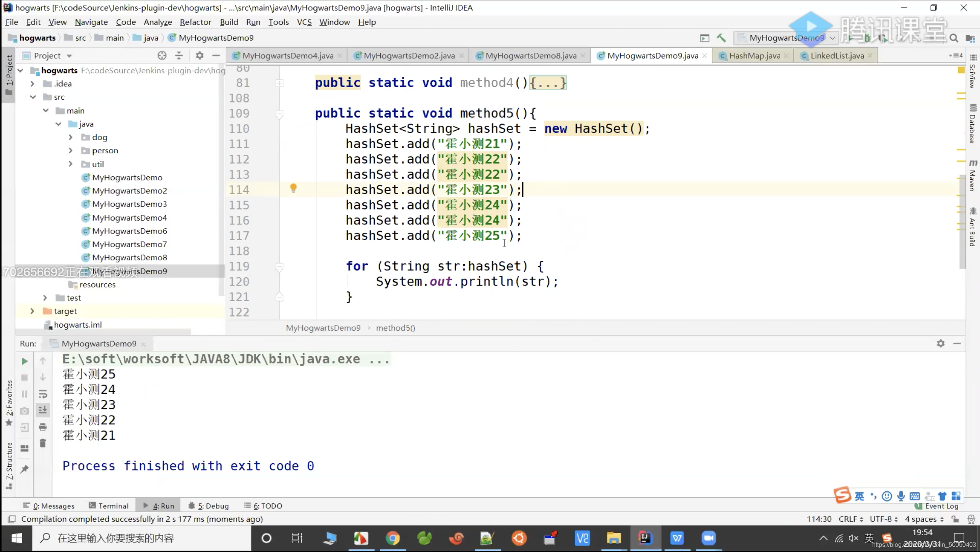Image resolution: width=980 pixels, height=552 pixels.
Task: Click the editor vertical scrollbar thumb
Action: coord(962,222)
